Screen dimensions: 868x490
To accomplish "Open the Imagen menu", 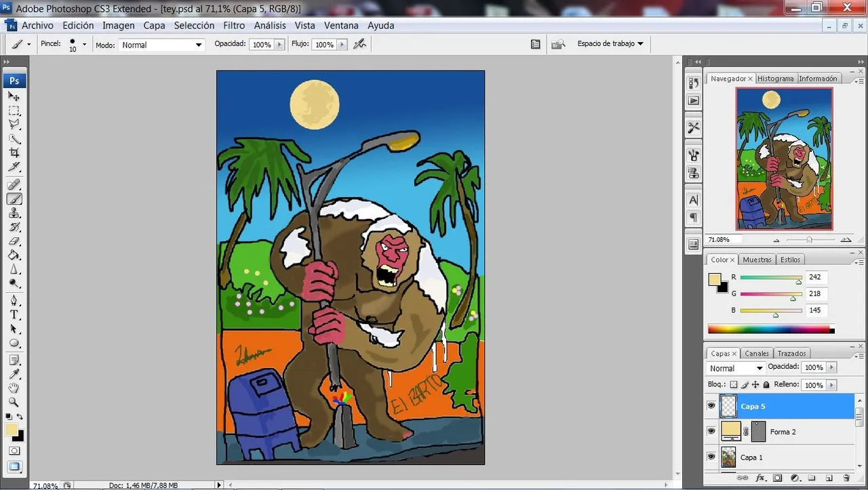I will (119, 25).
